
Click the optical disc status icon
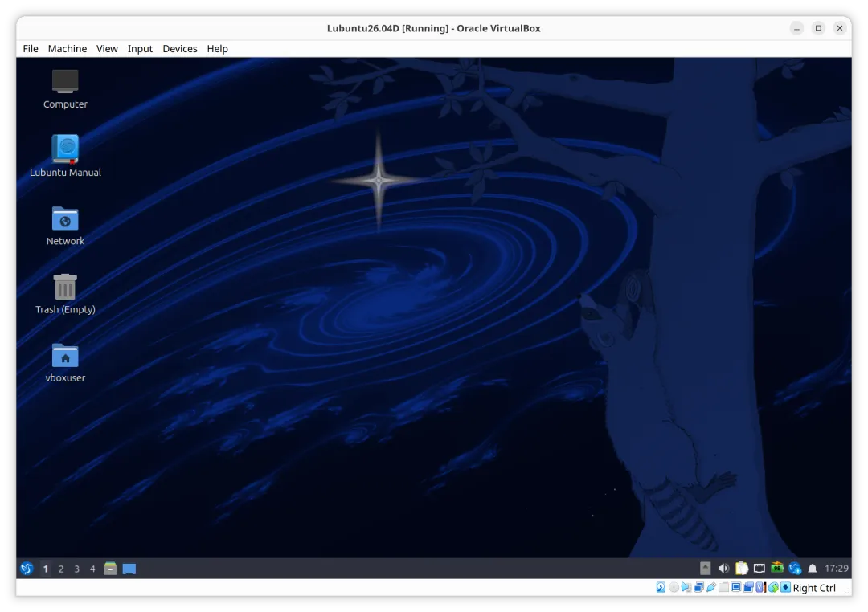[674, 588]
